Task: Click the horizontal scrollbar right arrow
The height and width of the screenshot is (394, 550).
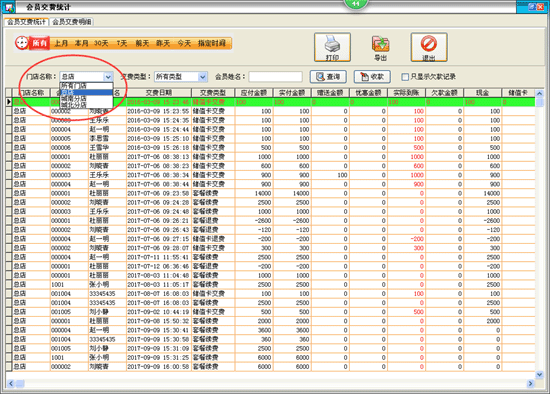Action: click(530, 383)
